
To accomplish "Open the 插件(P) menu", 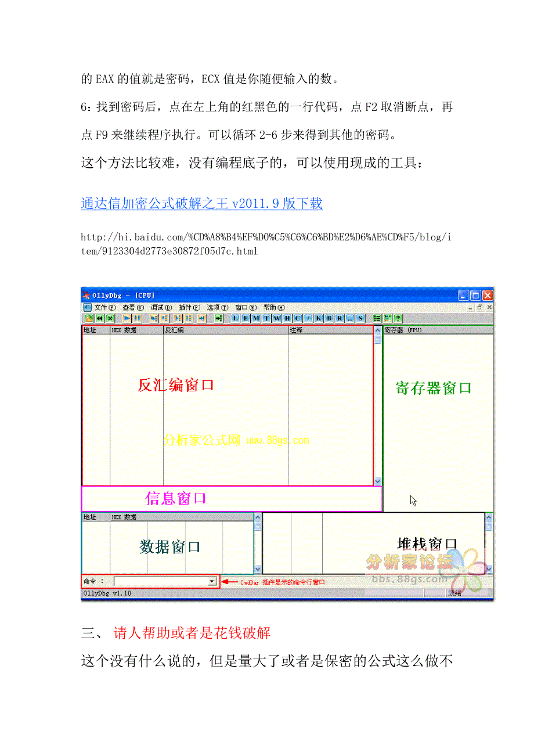I will point(190,307).
